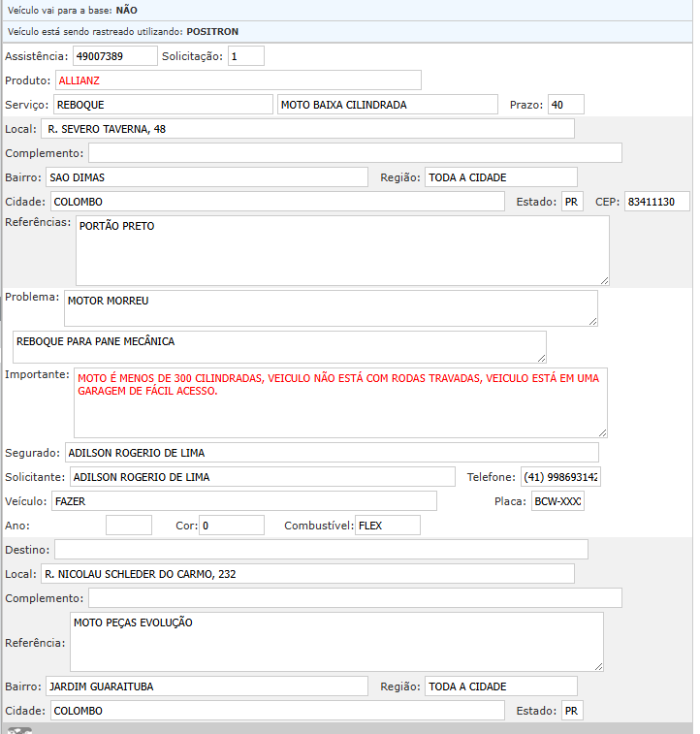
Task: Grab the resize handle of Referências textarea
Action: [x=604, y=280]
